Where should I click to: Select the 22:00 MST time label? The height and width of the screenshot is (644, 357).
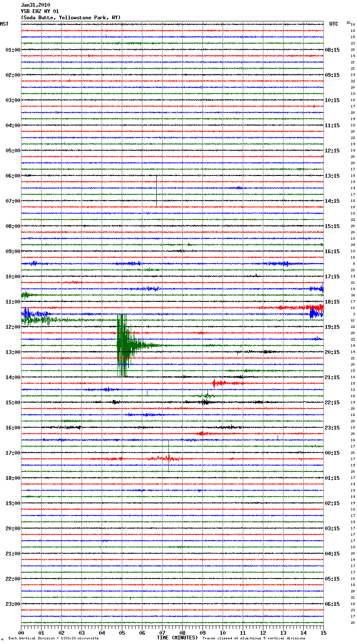pyautogui.click(x=13, y=579)
